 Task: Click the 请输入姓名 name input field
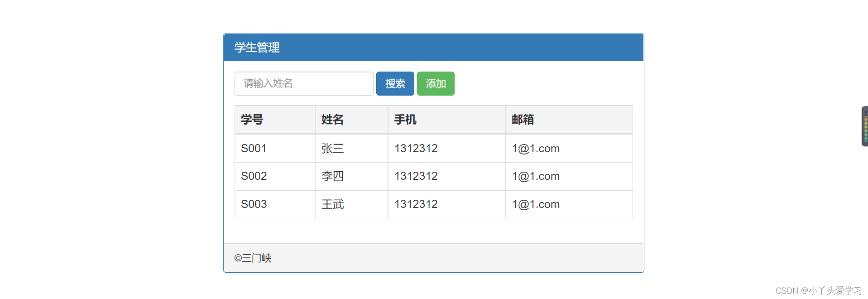304,83
